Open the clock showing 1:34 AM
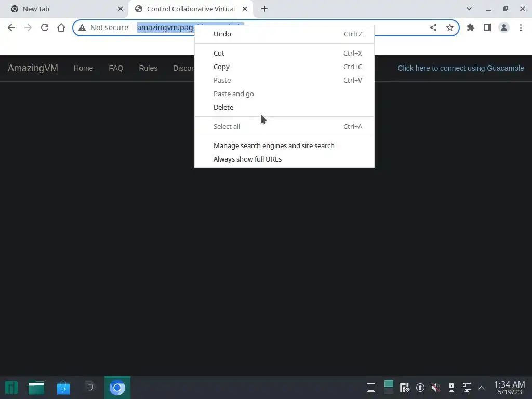 tap(510, 388)
